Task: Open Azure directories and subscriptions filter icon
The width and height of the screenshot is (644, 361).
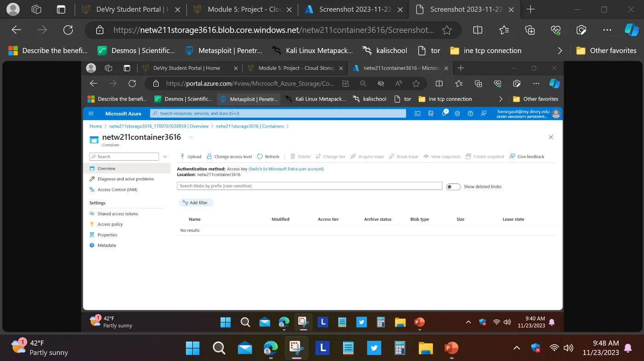Action: (x=431, y=113)
